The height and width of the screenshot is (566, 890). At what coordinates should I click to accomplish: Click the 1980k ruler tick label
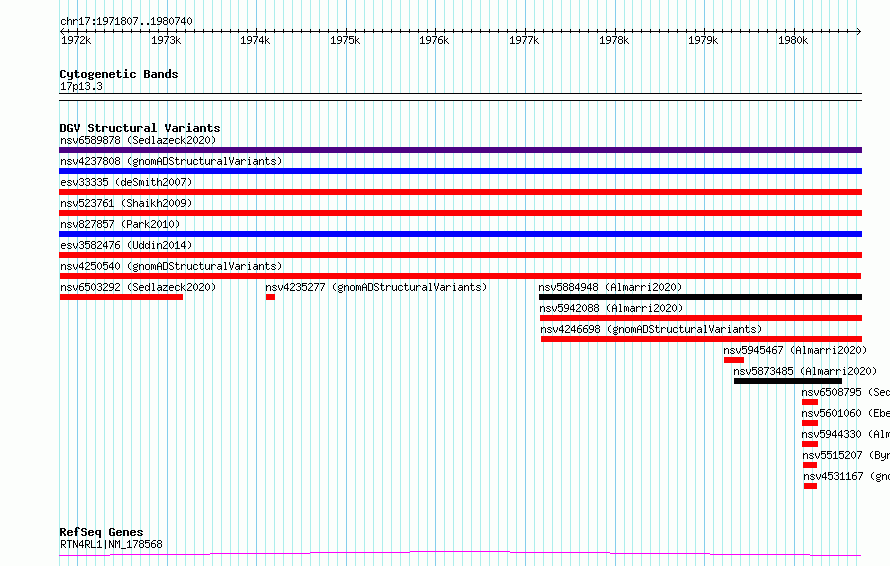click(793, 40)
